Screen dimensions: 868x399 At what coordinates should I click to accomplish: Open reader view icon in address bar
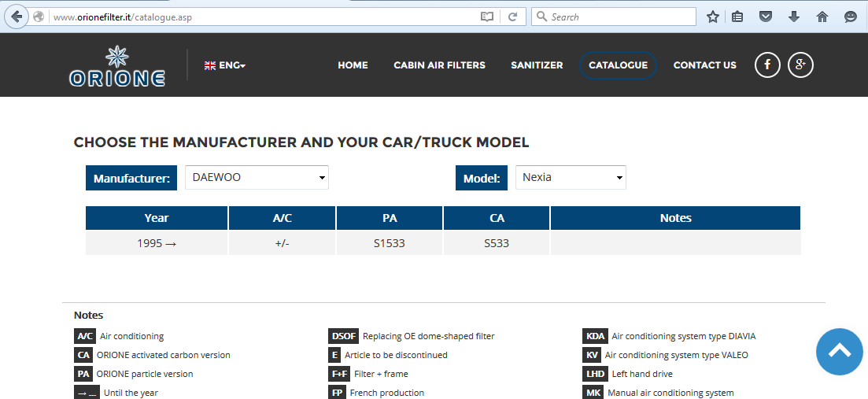point(486,17)
